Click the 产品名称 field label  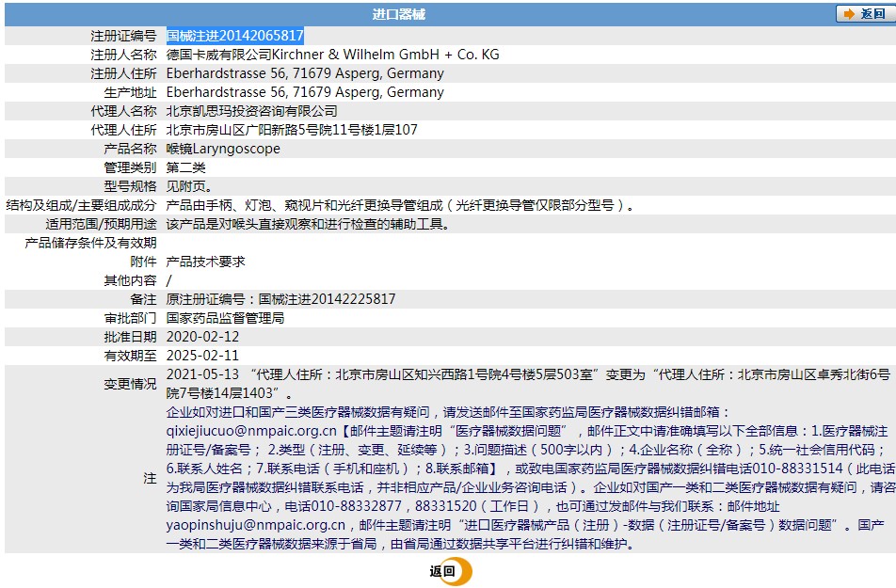(x=130, y=149)
